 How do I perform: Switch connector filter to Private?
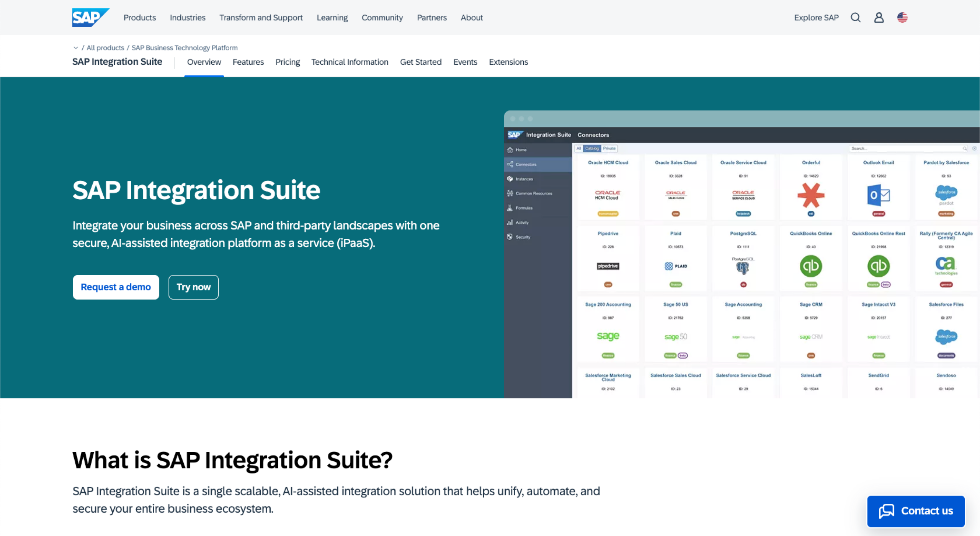tap(609, 148)
